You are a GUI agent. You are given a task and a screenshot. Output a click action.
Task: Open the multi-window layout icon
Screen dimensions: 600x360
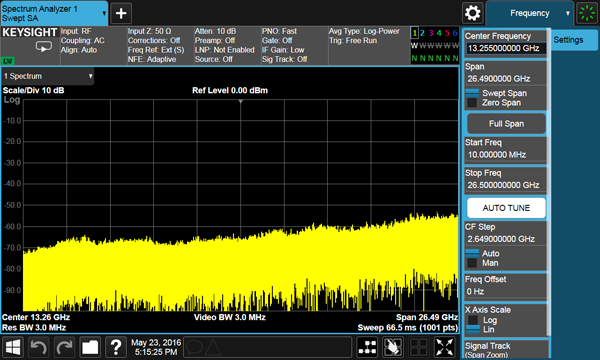point(367,348)
